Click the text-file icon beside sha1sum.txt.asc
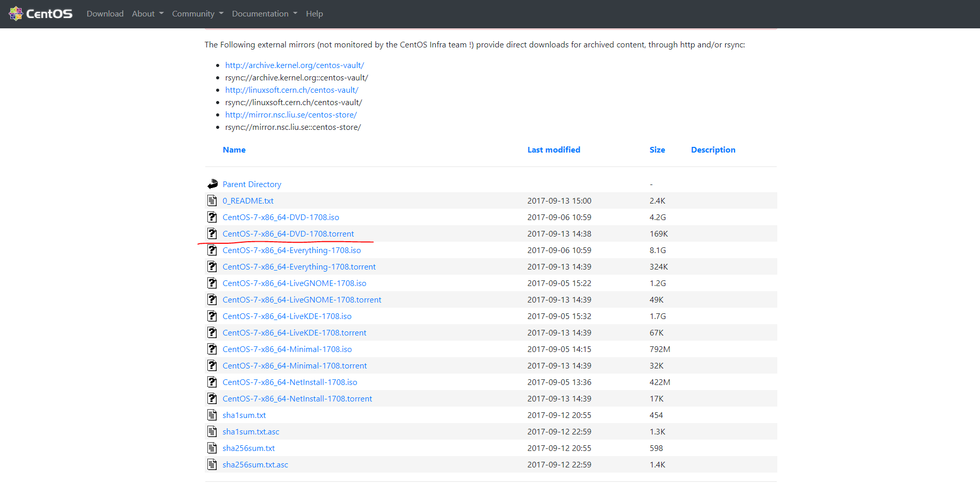 point(212,431)
